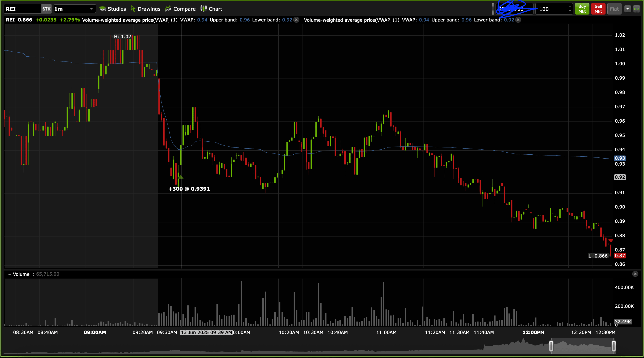Collapse the Volume panel with minus
Screen dimensions: 644x358
9,274
